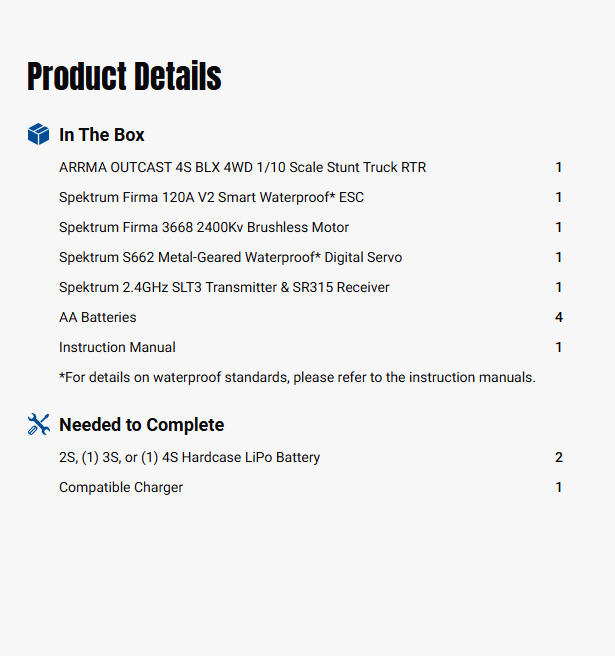This screenshot has height=658, width=615.
Task: Click the Spektrum S662 Digital Servo item
Action: tap(230, 257)
